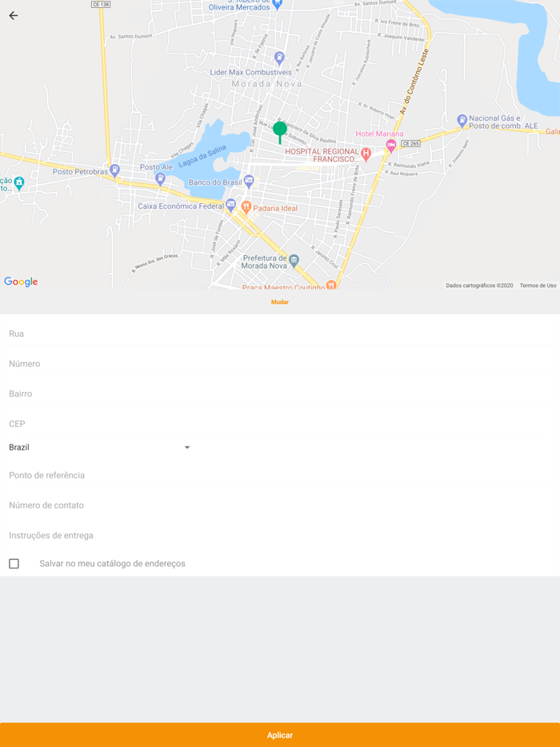The image size is (560, 747).
Task: Select the Bairro input field
Action: pos(280,393)
